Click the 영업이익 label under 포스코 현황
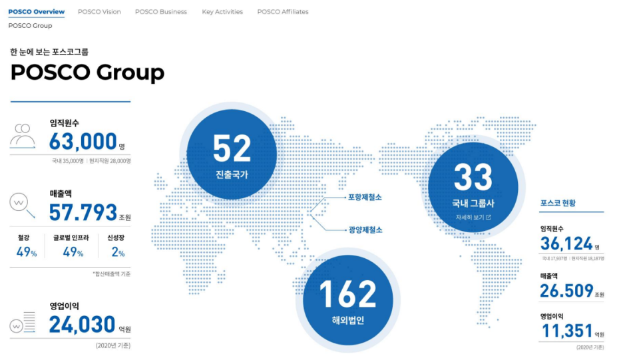 point(552,316)
